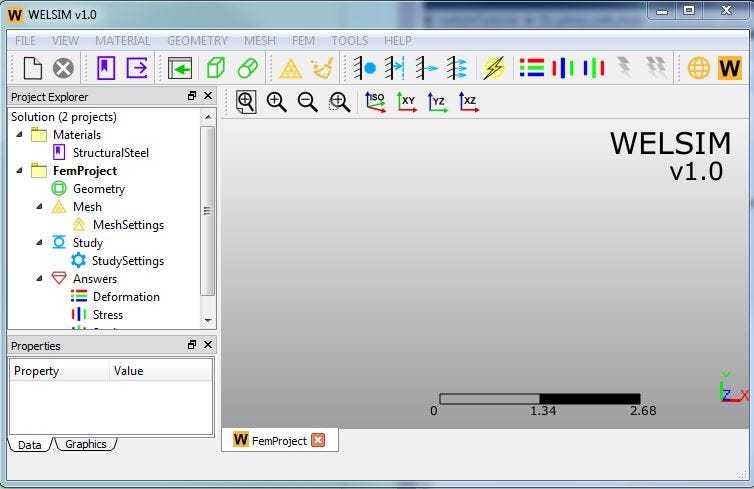Select MeshSettings in the tree

click(128, 225)
